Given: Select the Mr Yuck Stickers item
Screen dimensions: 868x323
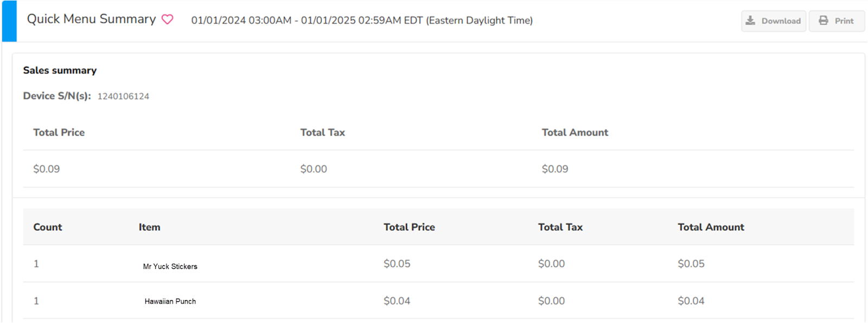Looking at the screenshot, I should pos(170,267).
